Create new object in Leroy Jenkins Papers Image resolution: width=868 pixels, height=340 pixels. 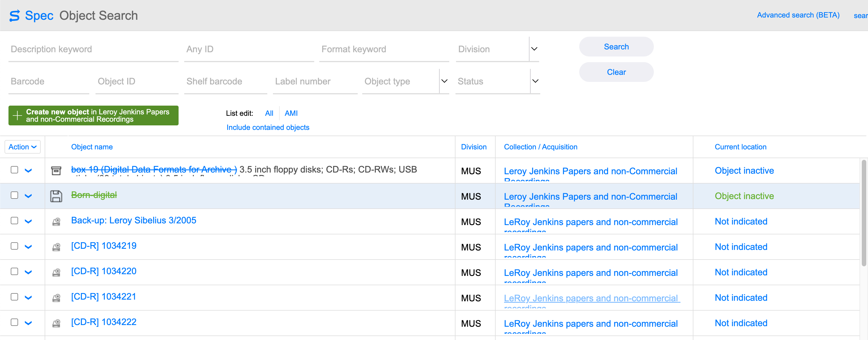[x=93, y=115]
